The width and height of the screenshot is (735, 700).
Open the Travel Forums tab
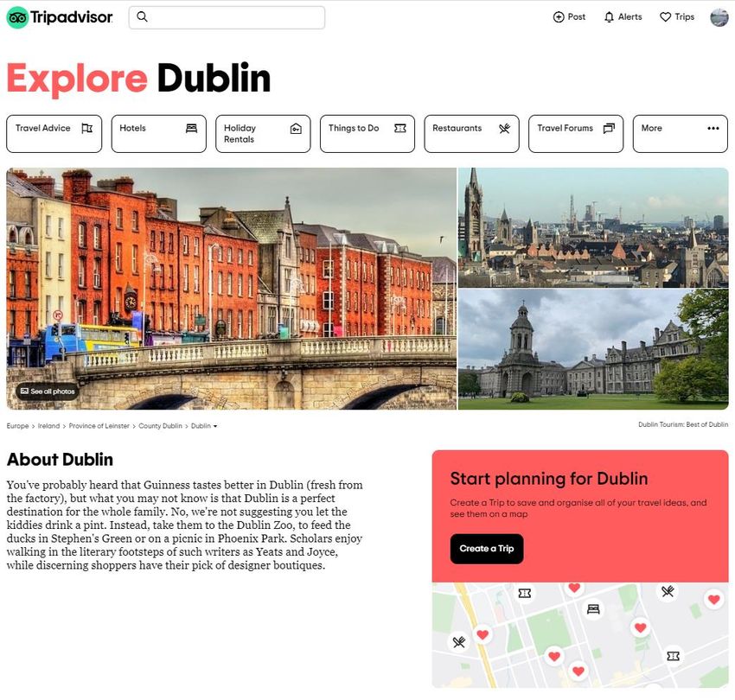click(576, 134)
